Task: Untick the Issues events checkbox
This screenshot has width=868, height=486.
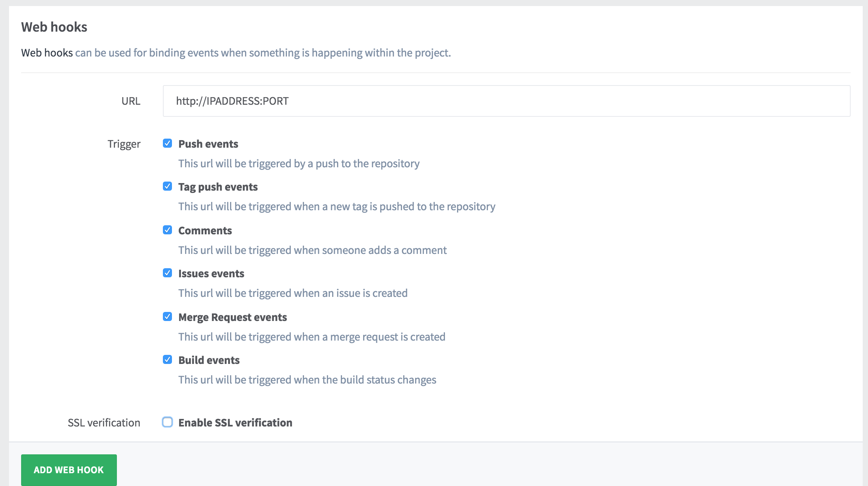Action: click(167, 273)
